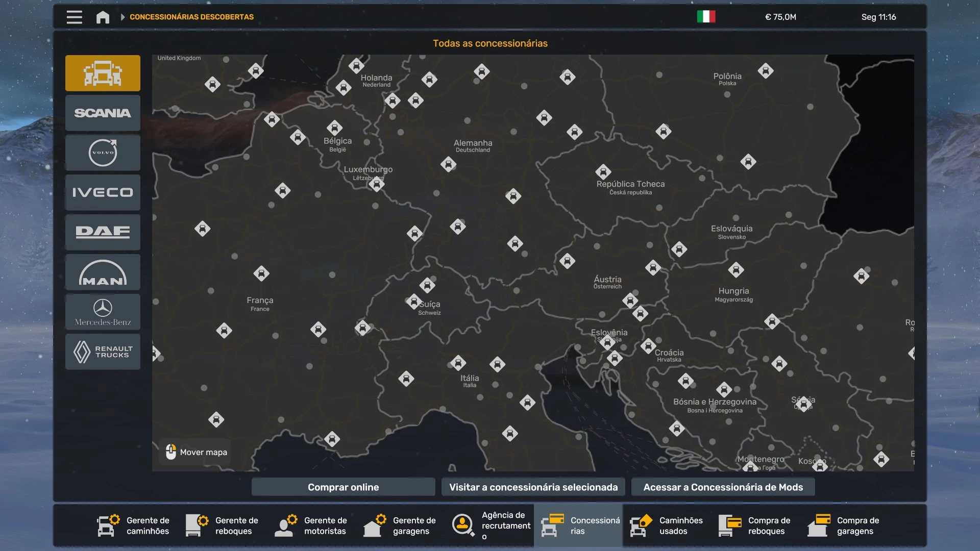Open the hamburger main menu
The width and height of the screenshot is (980, 551).
tap(74, 17)
